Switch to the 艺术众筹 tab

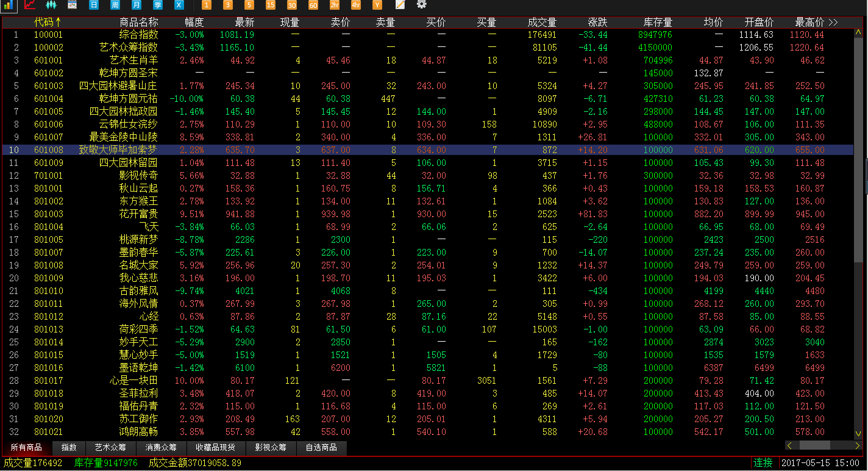click(111, 448)
